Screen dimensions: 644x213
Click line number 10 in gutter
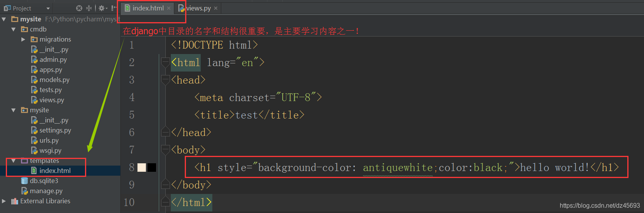[129, 203]
